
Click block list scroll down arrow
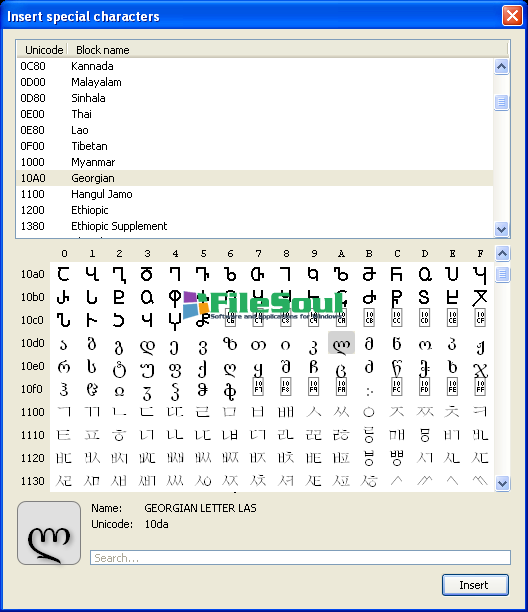(x=501, y=229)
